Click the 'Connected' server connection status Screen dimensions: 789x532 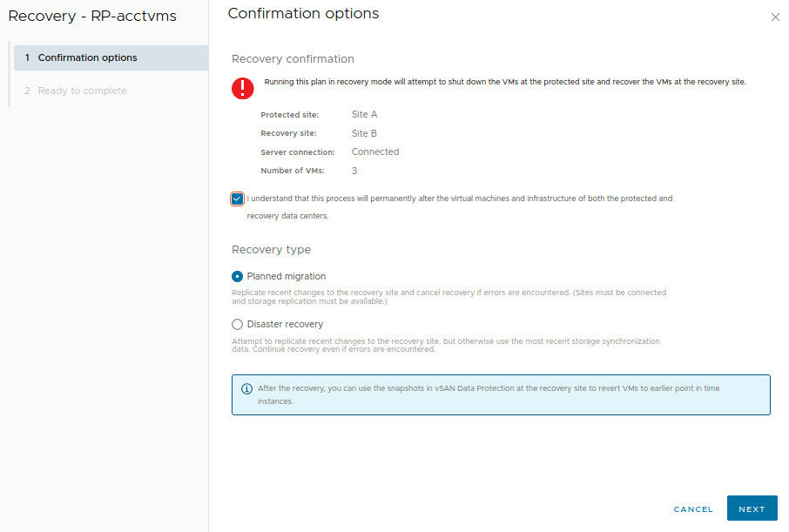point(374,152)
